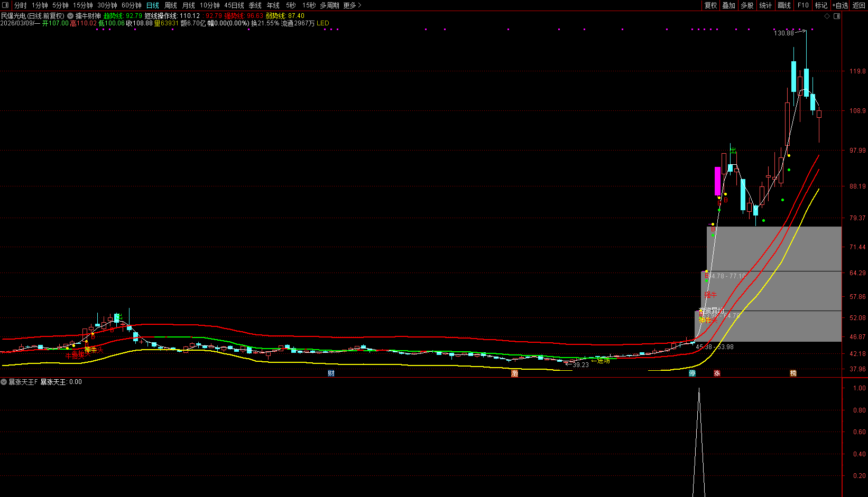Click the 复权 adjustment button

tap(710, 5)
